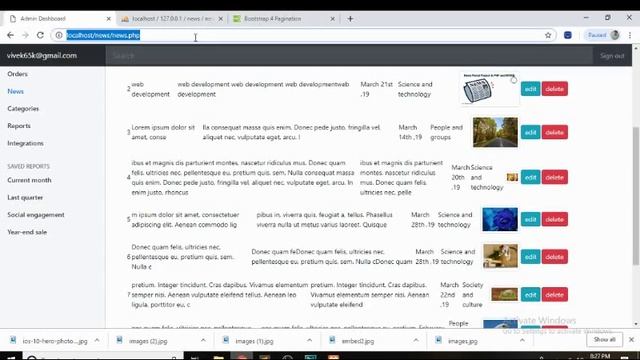Edit news row 6 dated March 28th
The height and width of the screenshot is (360, 640).
point(531,257)
